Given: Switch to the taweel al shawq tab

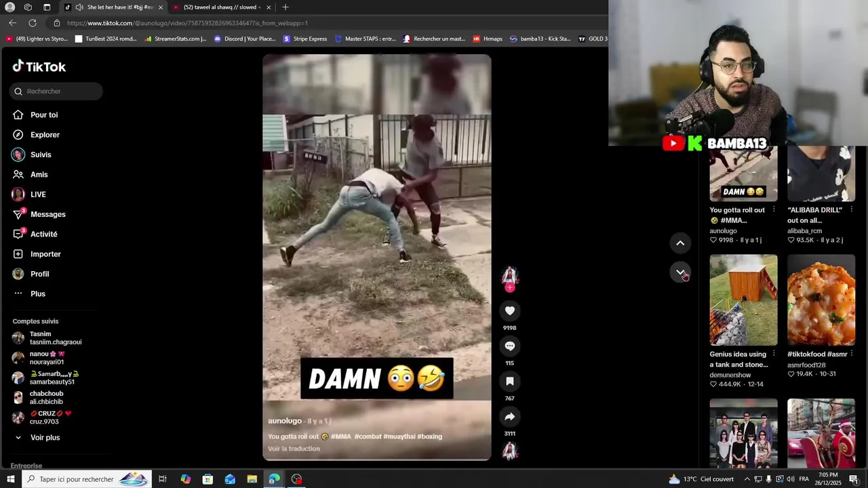Looking at the screenshot, I should coord(220,7).
